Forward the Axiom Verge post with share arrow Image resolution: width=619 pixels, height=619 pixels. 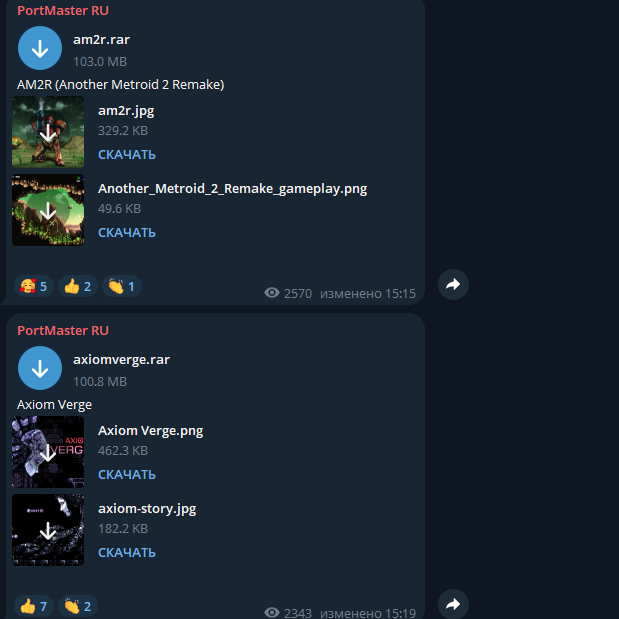coord(453,604)
